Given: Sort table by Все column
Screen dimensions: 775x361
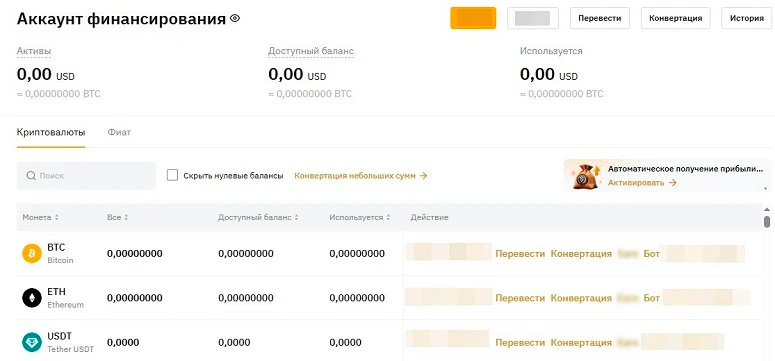Looking at the screenshot, I should coord(118,218).
